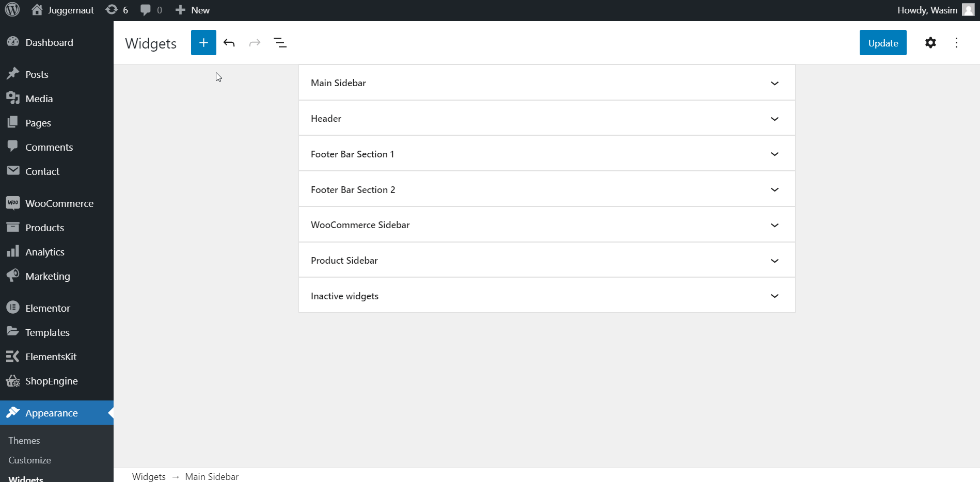Click the Elementor circle icon

pyautogui.click(x=13, y=308)
